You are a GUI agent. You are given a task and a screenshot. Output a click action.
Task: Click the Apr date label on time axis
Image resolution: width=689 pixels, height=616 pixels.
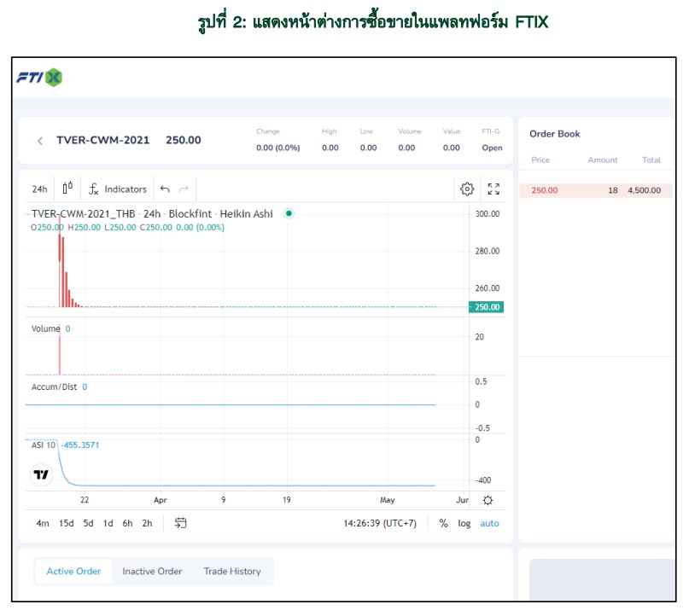coord(161,500)
